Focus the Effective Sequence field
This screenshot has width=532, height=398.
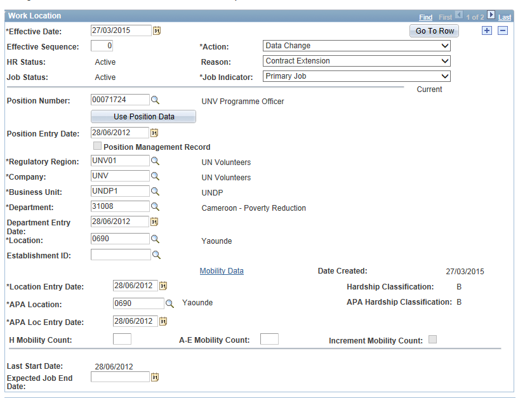click(x=102, y=46)
